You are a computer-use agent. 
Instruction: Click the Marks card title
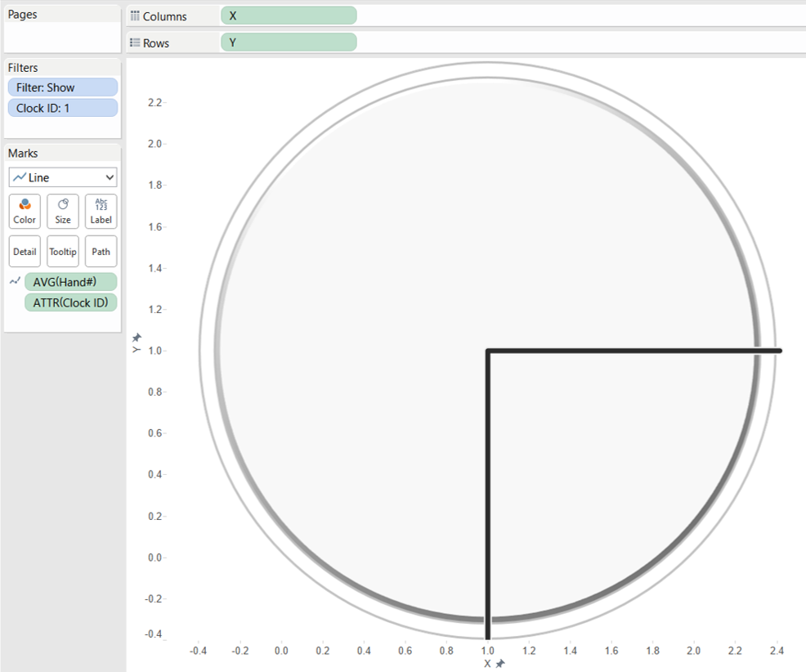point(23,153)
